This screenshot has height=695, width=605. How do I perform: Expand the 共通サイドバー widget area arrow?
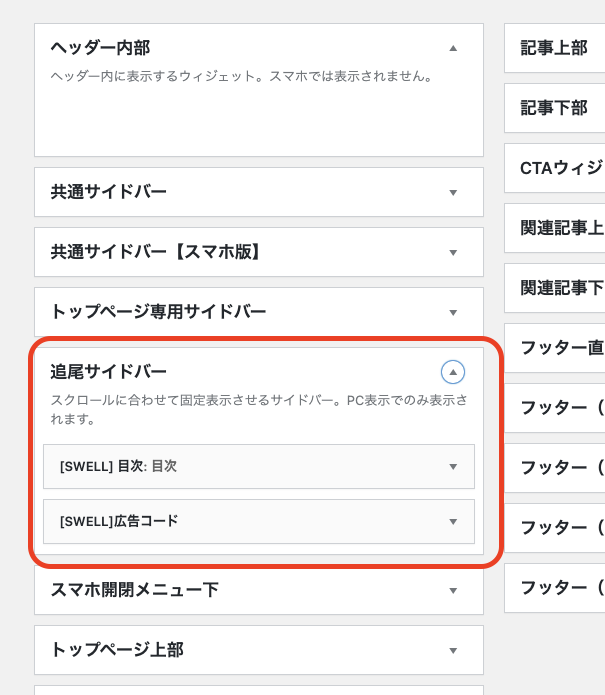coord(453,192)
